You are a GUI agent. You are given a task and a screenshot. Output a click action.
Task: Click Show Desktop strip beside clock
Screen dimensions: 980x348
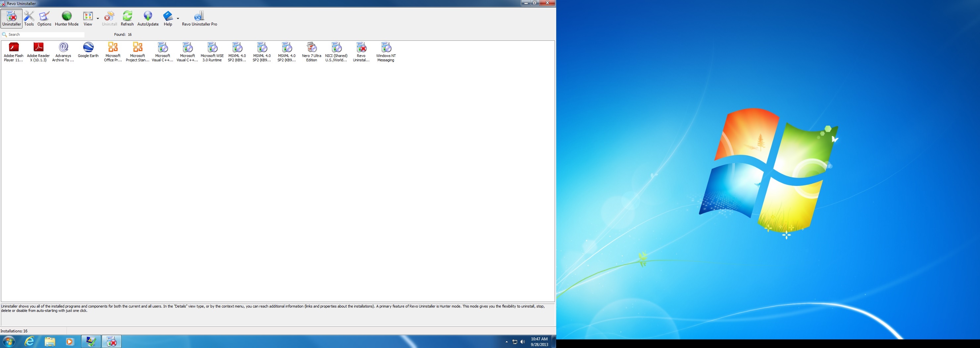pyautogui.click(x=554, y=341)
